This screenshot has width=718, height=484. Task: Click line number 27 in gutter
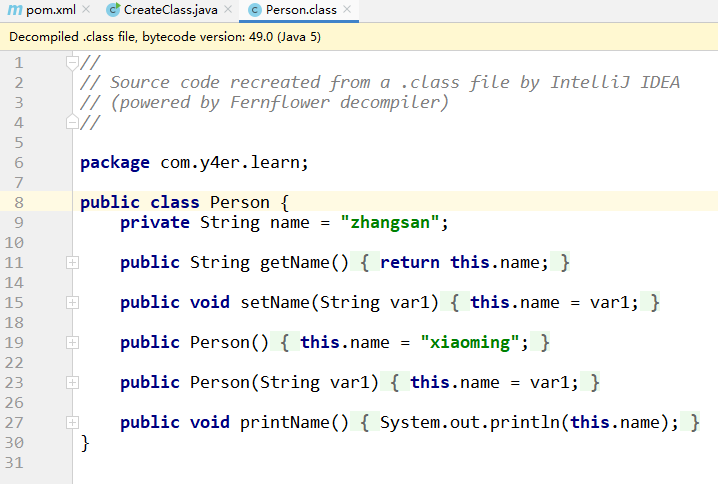14,422
